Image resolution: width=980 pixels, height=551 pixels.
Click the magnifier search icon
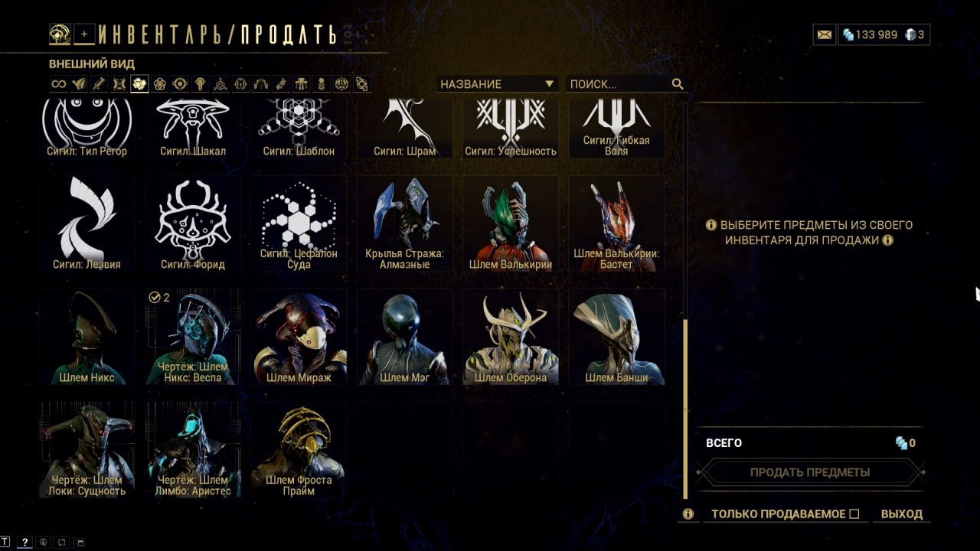click(x=678, y=84)
